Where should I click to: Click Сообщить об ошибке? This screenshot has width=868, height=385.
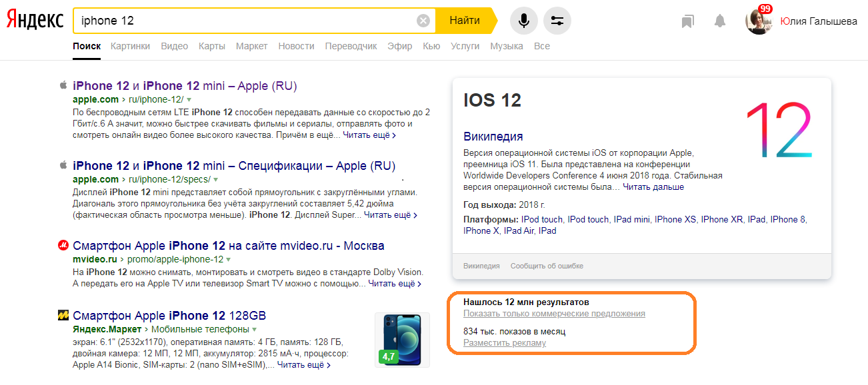(x=547, y=266)
